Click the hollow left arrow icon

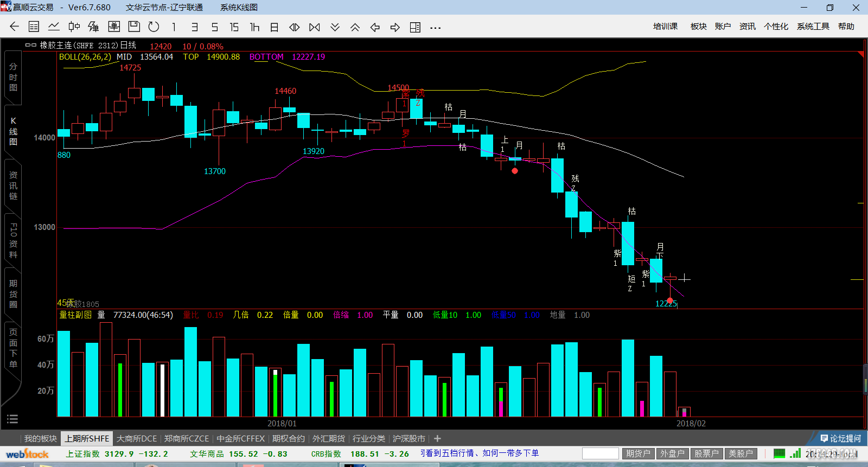(x=375, y=27)
